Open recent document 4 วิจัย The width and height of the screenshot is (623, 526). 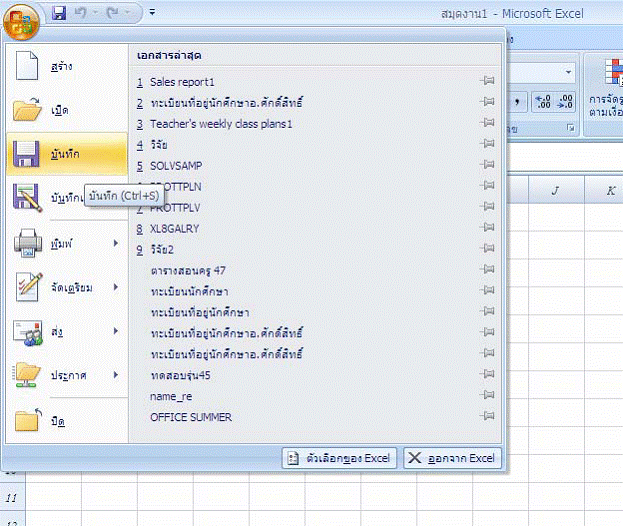coord(315,145)
